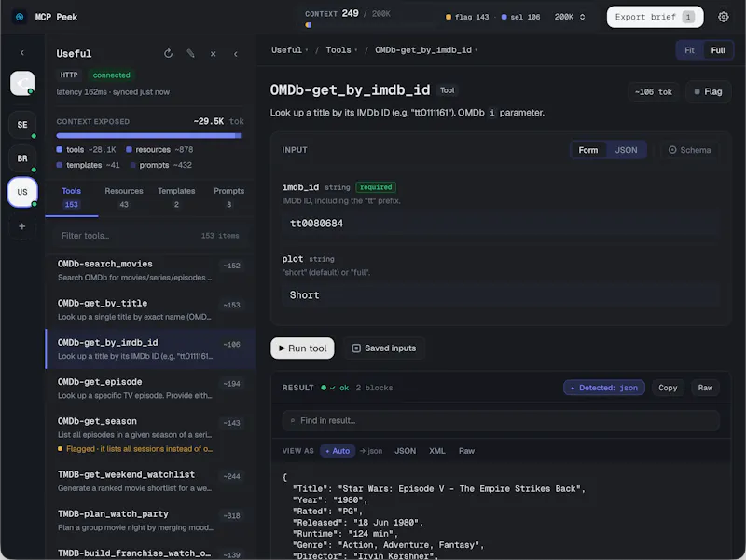The height and width of the screenshot is (560, 746).
Task: Edit the Useful server with pencil icon
Action: point(191,54)
